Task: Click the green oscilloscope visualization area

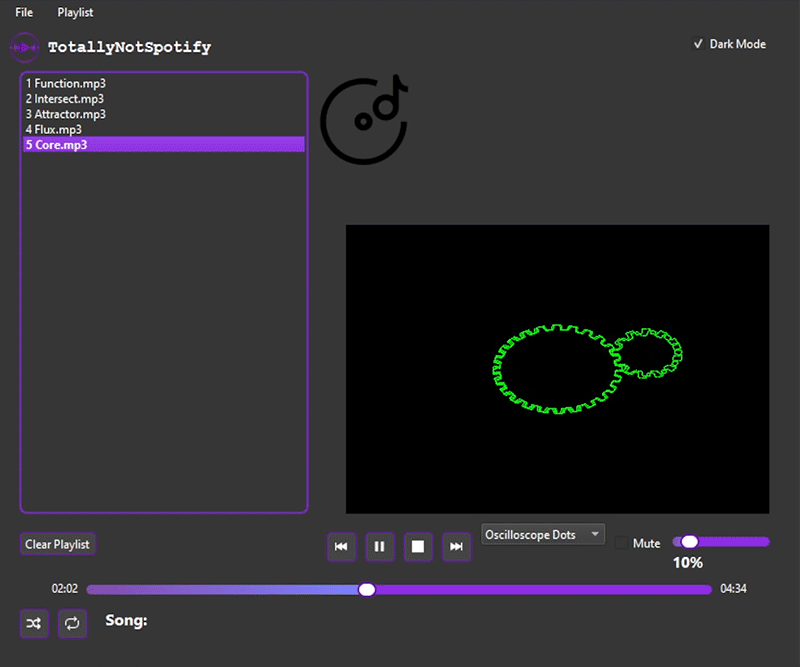Action: coord(557,368)
